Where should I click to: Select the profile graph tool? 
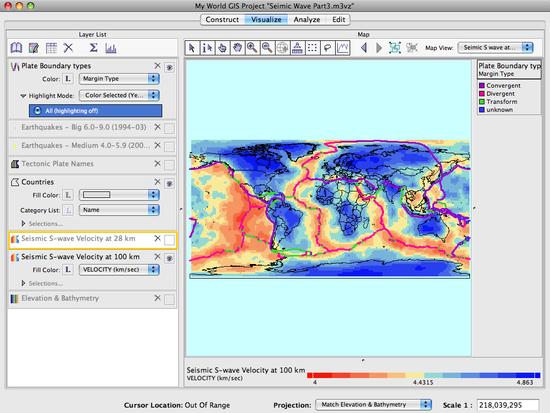tap(343, 47)
